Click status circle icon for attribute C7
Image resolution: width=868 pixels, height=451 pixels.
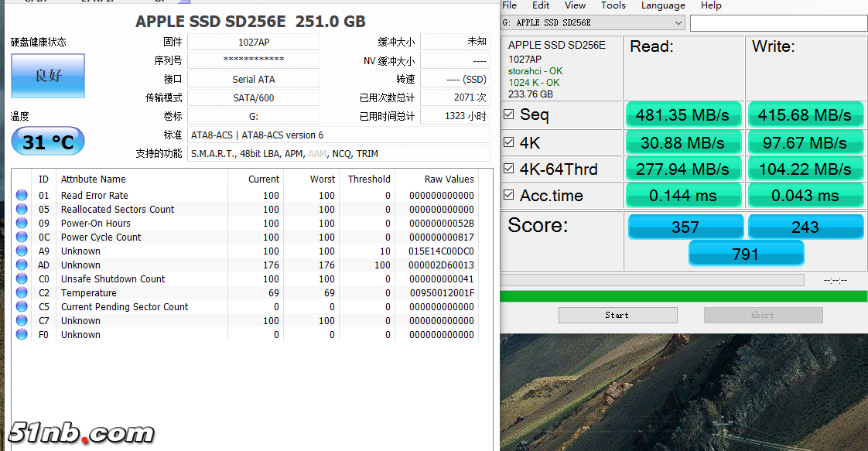point(22,319)
